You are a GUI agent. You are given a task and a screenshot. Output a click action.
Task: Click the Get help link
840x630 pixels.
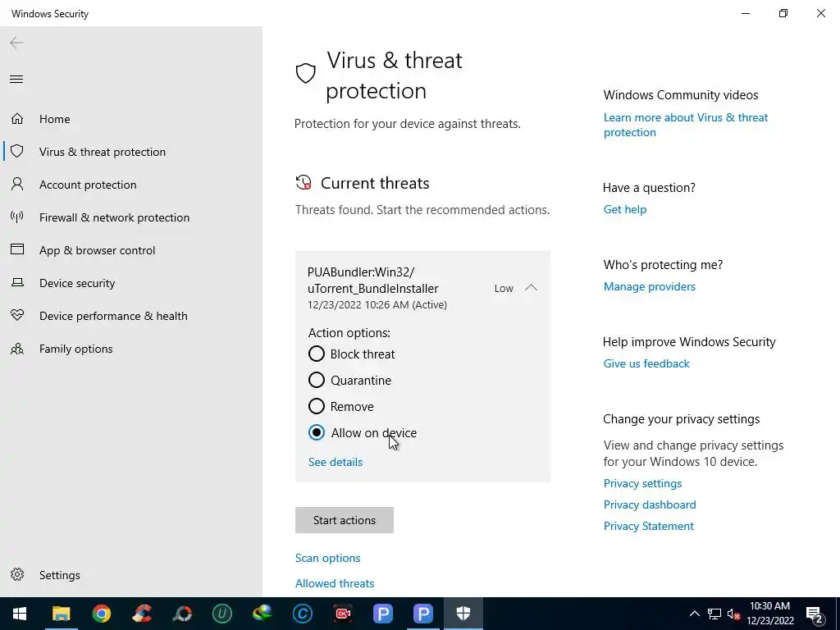625,209
